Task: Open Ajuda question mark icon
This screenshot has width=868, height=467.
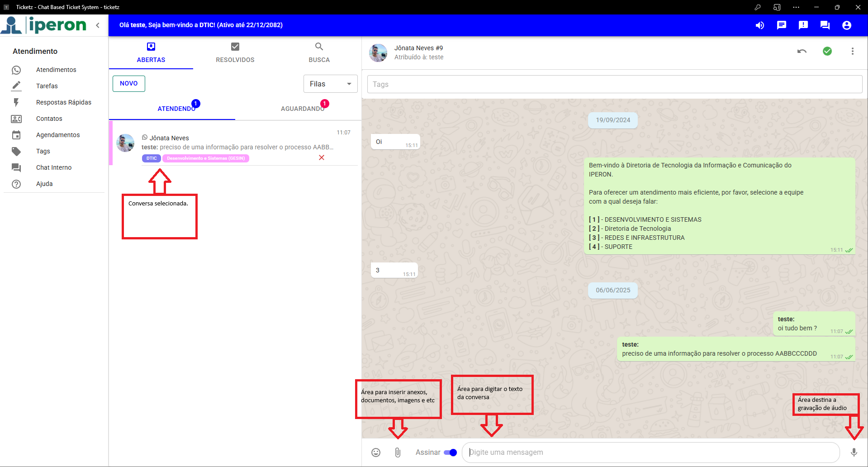Action: point(16,184)
